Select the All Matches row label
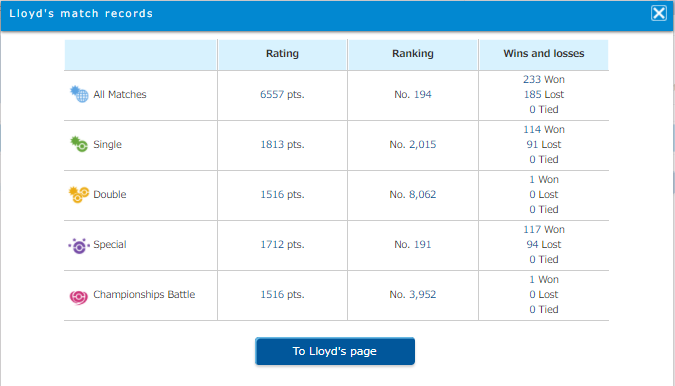 tap(120, 94)
